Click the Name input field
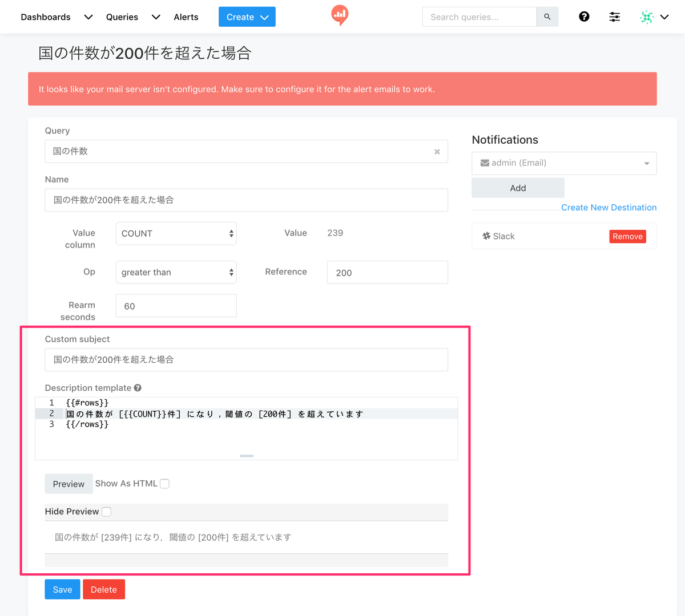 click(247, 200)
